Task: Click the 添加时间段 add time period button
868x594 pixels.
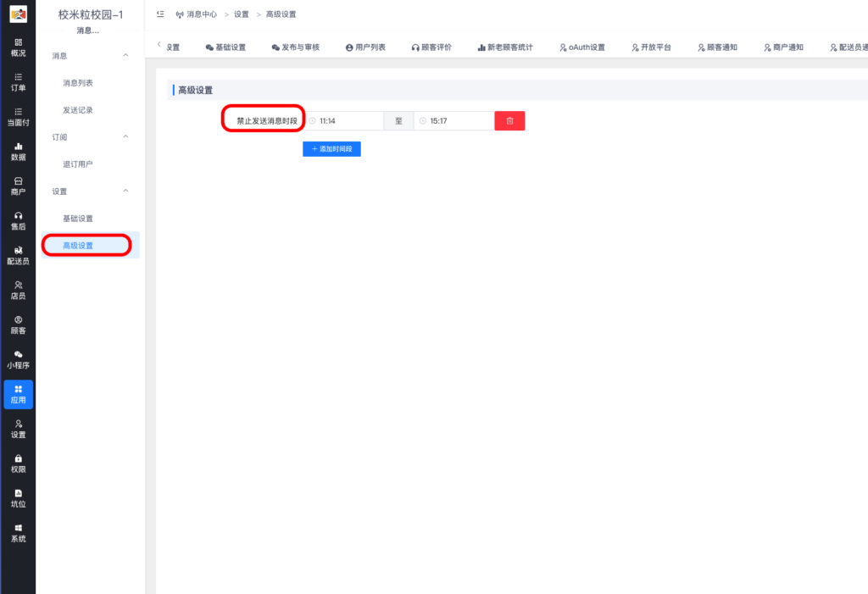Action: point(331,148)
